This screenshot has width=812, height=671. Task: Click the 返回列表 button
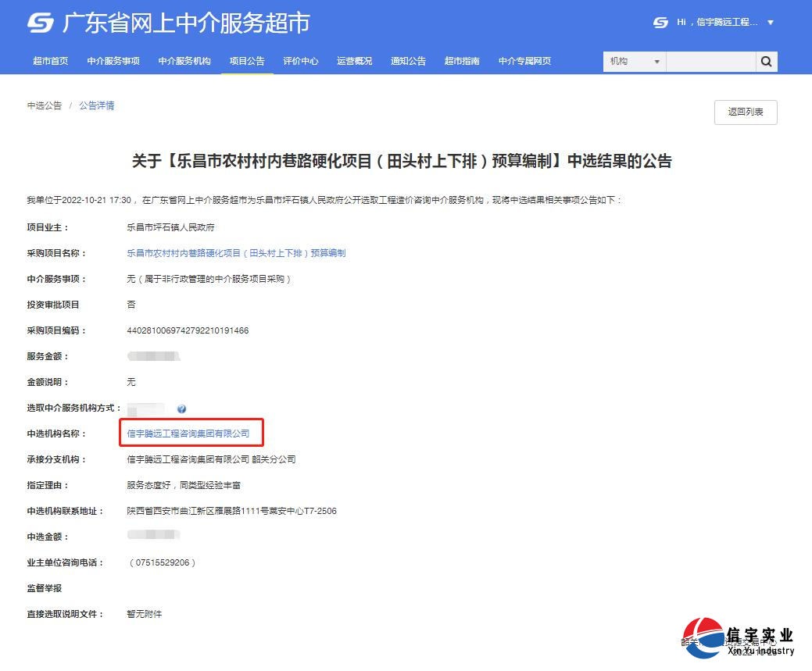point(745,112)
